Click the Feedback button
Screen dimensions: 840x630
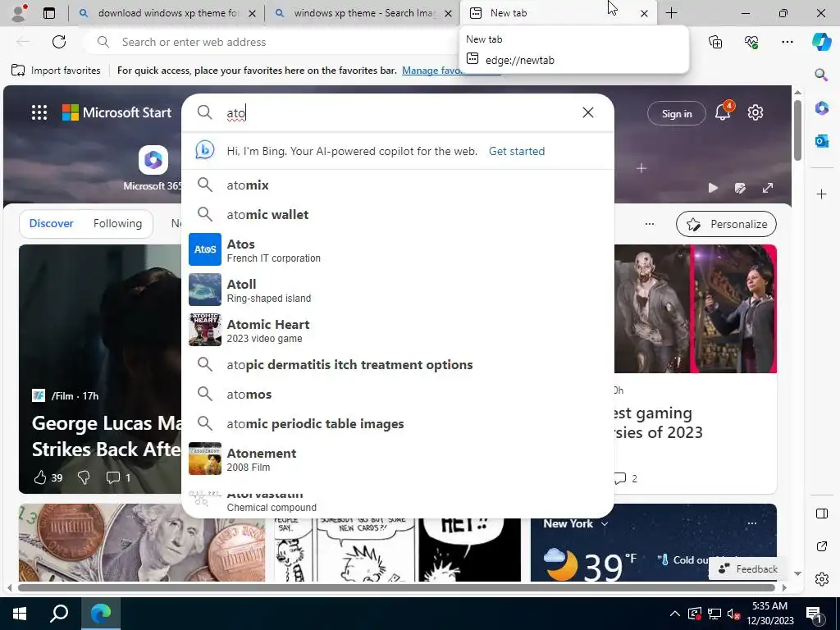[748, 569]
